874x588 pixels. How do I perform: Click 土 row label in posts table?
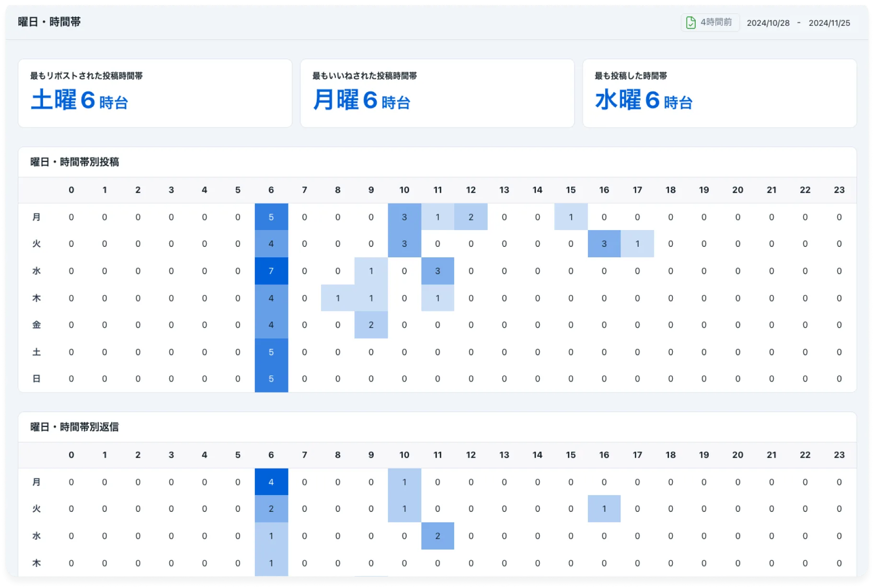pyautogui.click(x=36, y=352)
